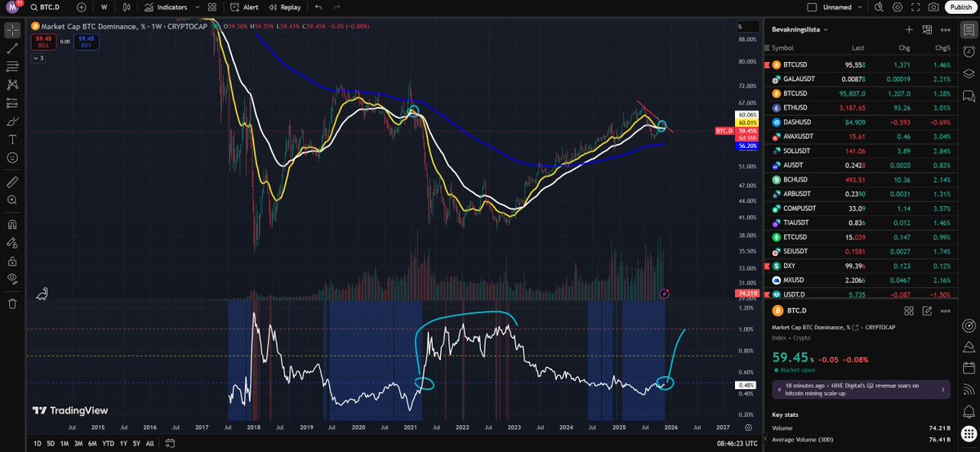Open watchlist advanced view table icon

pyautogui.click(x=927, y=29)
